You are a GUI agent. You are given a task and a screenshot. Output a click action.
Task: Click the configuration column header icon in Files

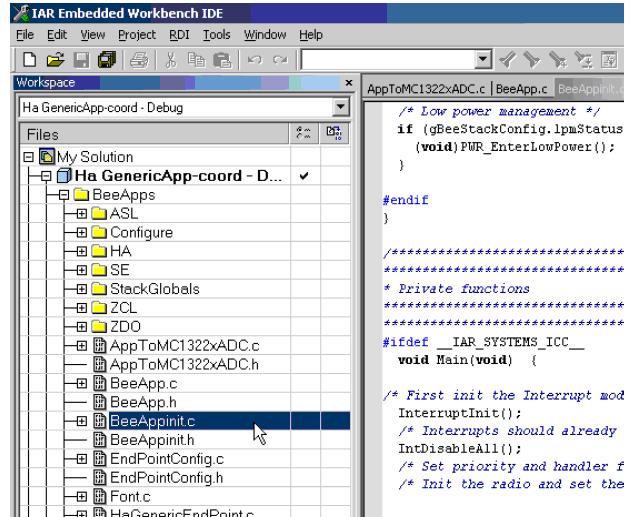pos(304,133)
